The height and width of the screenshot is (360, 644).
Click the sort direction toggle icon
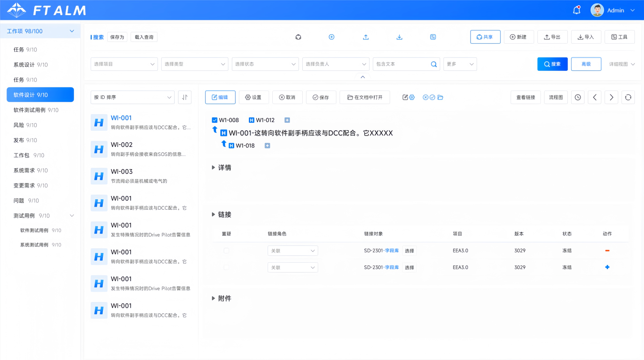click(185, 97)
